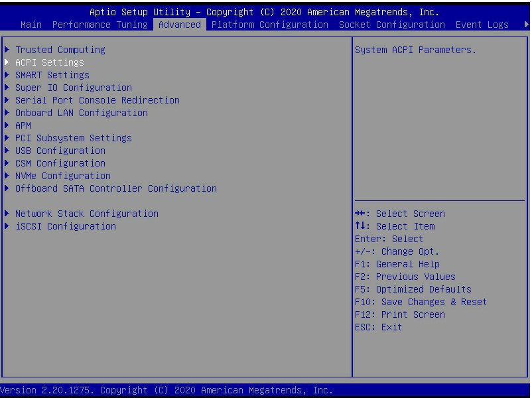This screenshot has height=398, width=532.
Task: Click triangle arrow beside APM
Action: coord(7,125)
